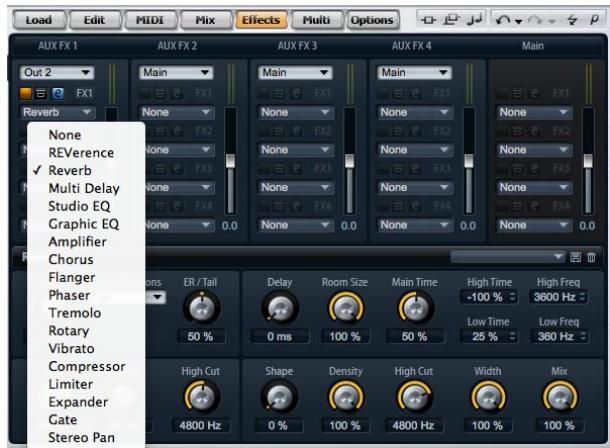Click the Undo arrow icon
The image size is (610, 448).
click(x=503, y=19)
